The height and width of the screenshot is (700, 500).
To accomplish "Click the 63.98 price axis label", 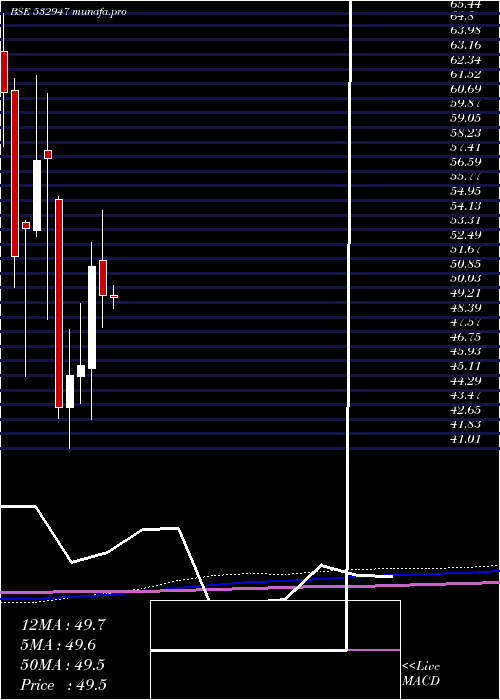I will (x=466, y=30).
